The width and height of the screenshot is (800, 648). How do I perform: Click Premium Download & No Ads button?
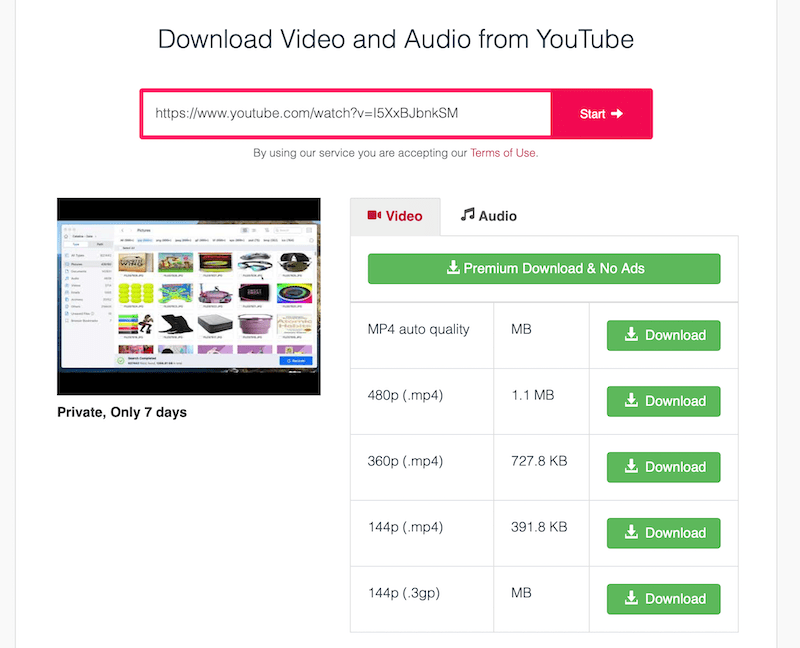[544, 268]
